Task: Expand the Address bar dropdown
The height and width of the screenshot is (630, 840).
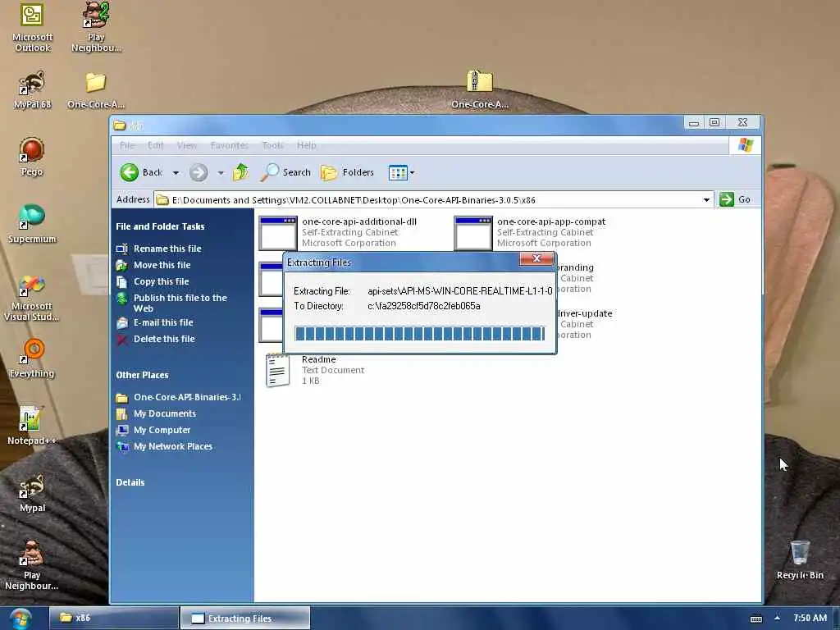Action: pyautogui.click(x=706, y=200)
